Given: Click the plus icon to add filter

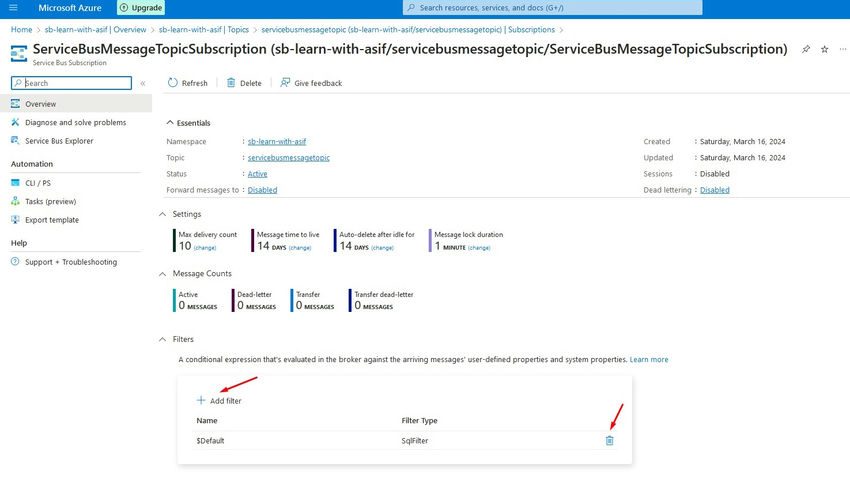Looking at the screenshot, I should point(201,400).
